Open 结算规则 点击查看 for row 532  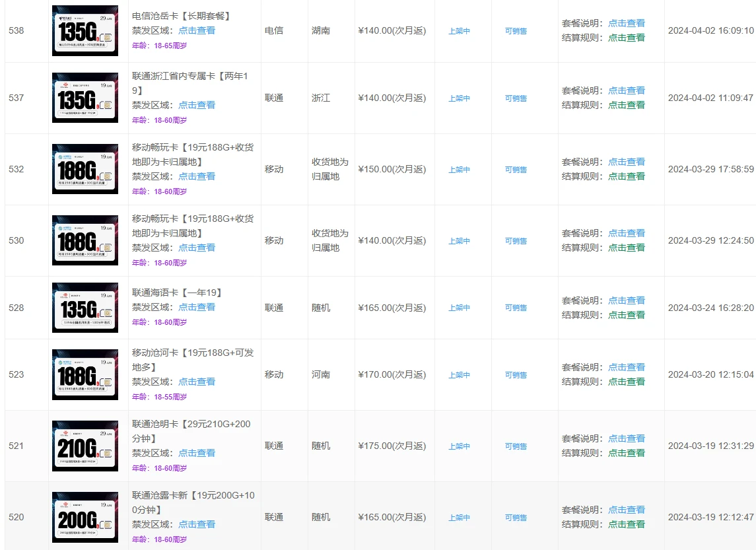click(x=627, y=176)
